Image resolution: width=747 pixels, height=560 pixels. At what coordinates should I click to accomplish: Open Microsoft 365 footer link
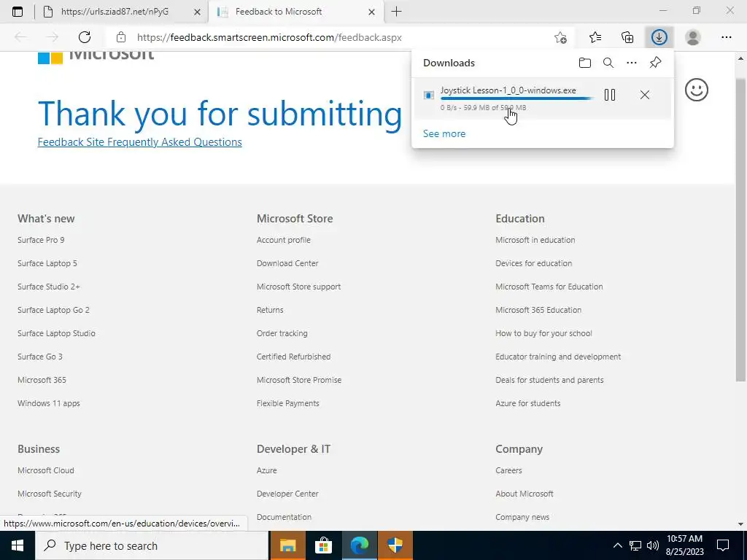coord(42,380)
